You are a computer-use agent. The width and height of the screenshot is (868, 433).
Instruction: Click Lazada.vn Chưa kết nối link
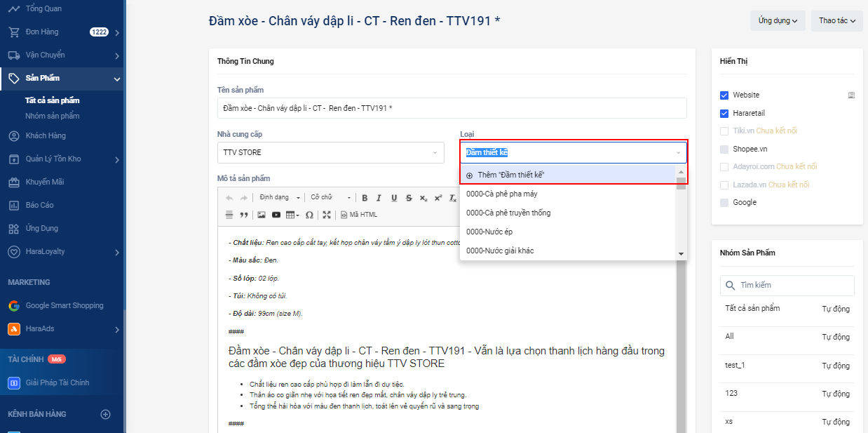click(789, 185)
